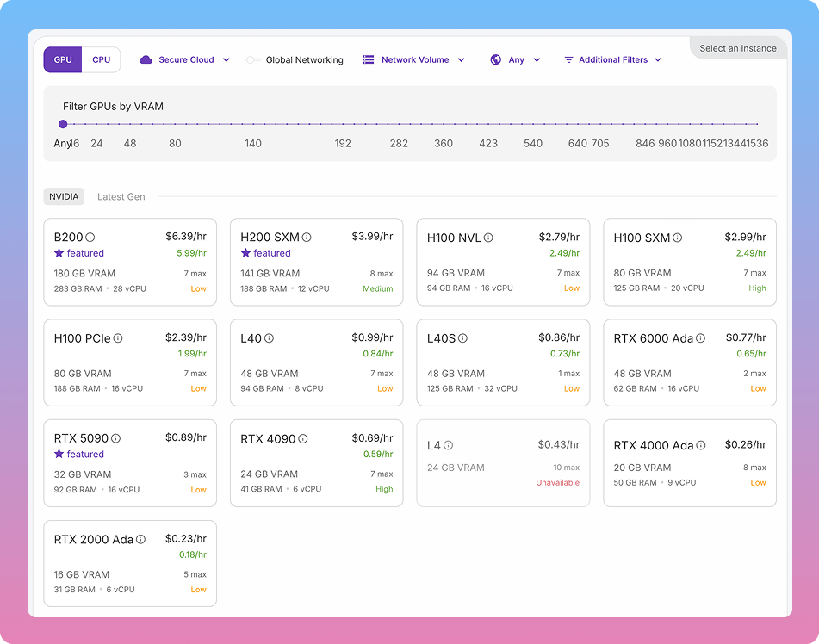Image resolution: width=819 pixels, height=644 pixels.
Task: Click the 0.18/hr price on RTX 2000 Ada
Action: coord(193,554)
